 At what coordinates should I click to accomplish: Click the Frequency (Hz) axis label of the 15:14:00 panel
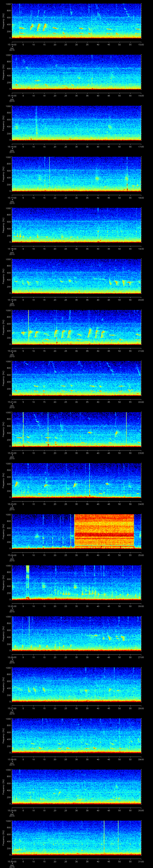pos(3,21)
